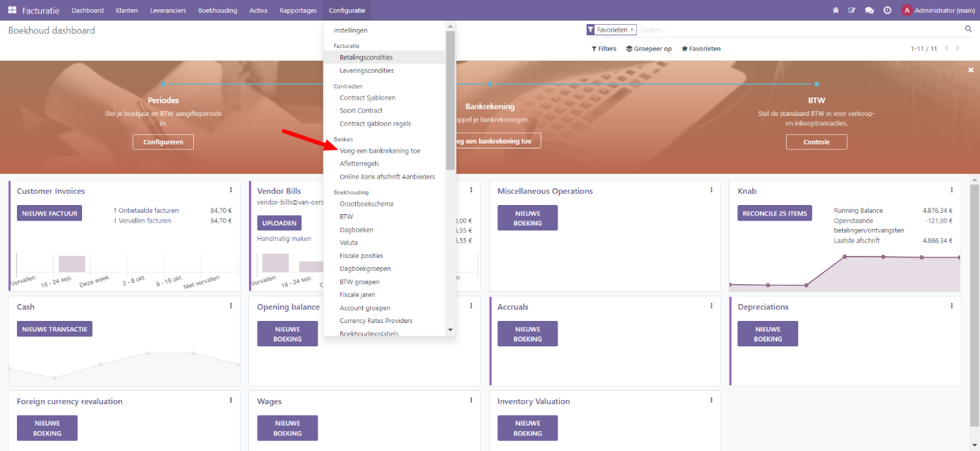
Task: Click the debug bug icon
Action: (836, 11)
